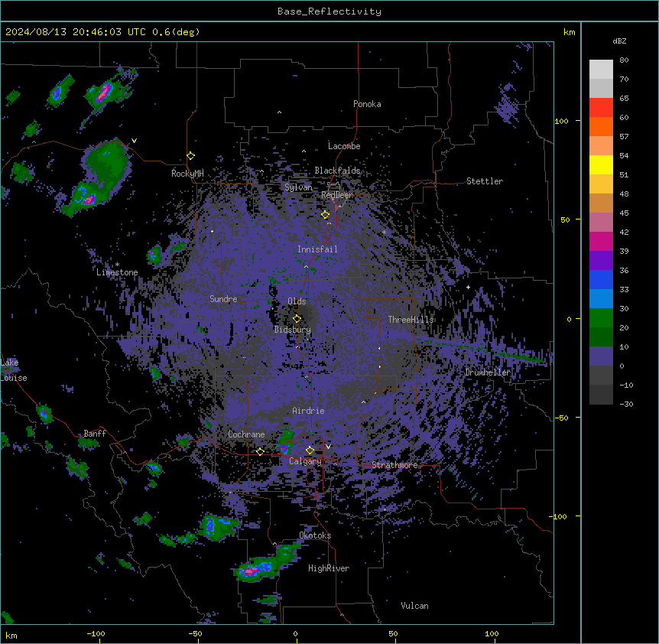Click the yellow diamond marker below Cochrane

[x=260, y=451]
